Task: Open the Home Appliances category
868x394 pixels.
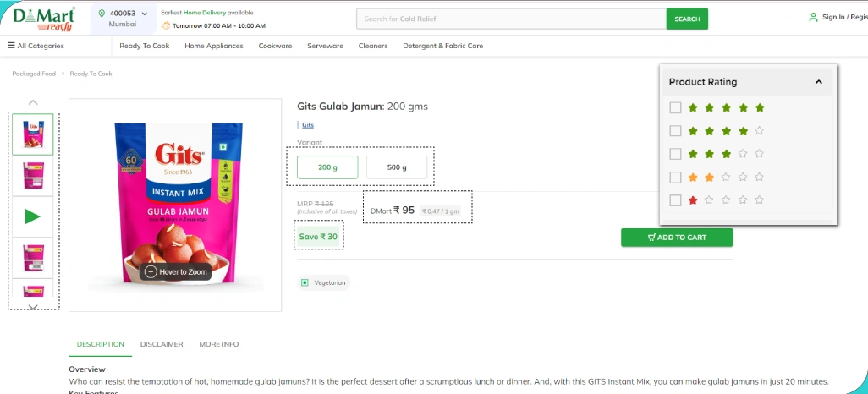Action: (x=213, y=46)
